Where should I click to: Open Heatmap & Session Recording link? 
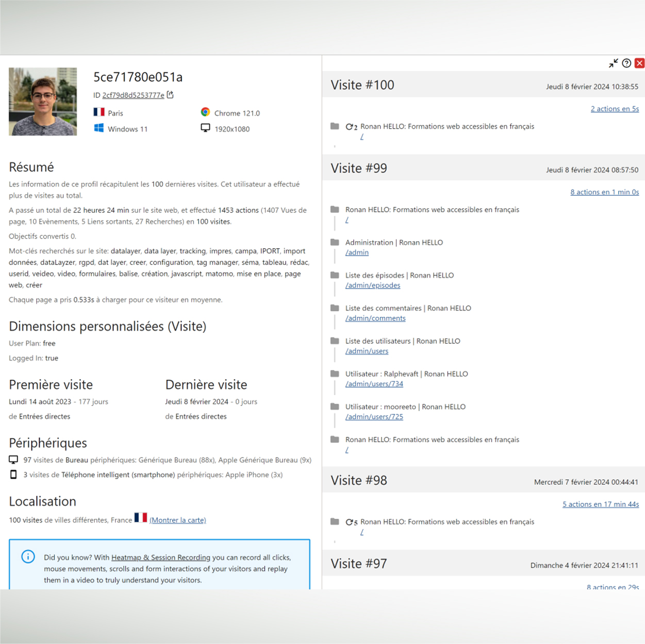(161, 557)
